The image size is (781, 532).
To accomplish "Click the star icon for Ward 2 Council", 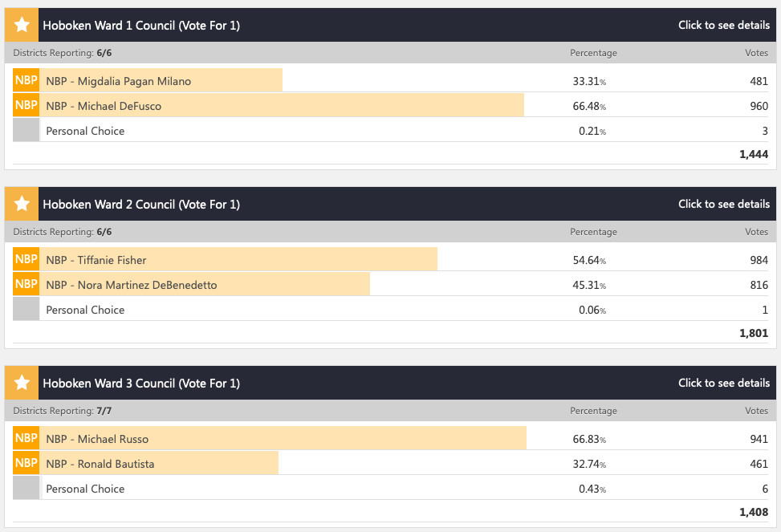I will [22, 204].
